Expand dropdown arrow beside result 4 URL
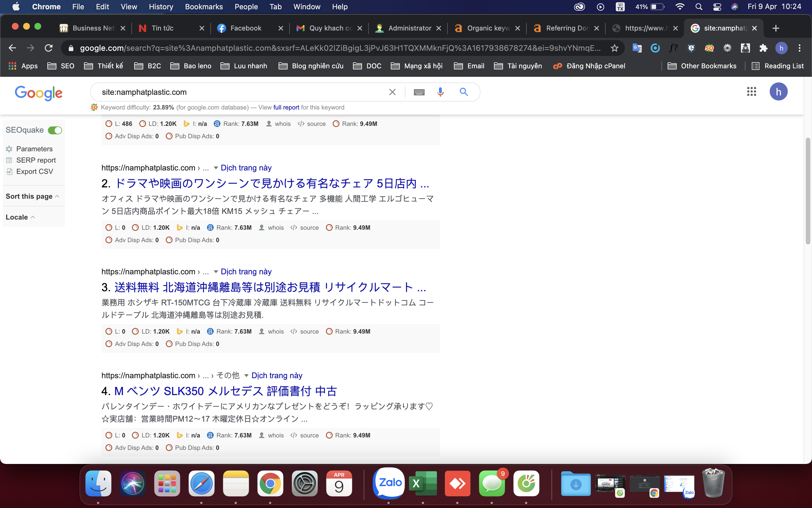Image resolution: width=812 pixels, height=508 pixels. tap(246, 376)
